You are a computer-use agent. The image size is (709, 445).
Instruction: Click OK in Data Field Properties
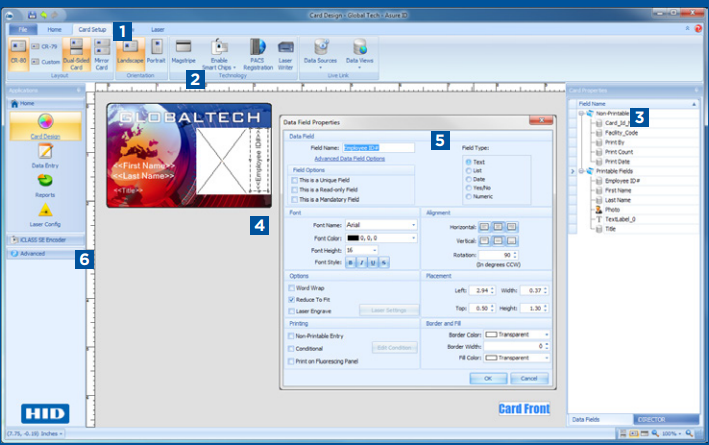coord(487,379)
